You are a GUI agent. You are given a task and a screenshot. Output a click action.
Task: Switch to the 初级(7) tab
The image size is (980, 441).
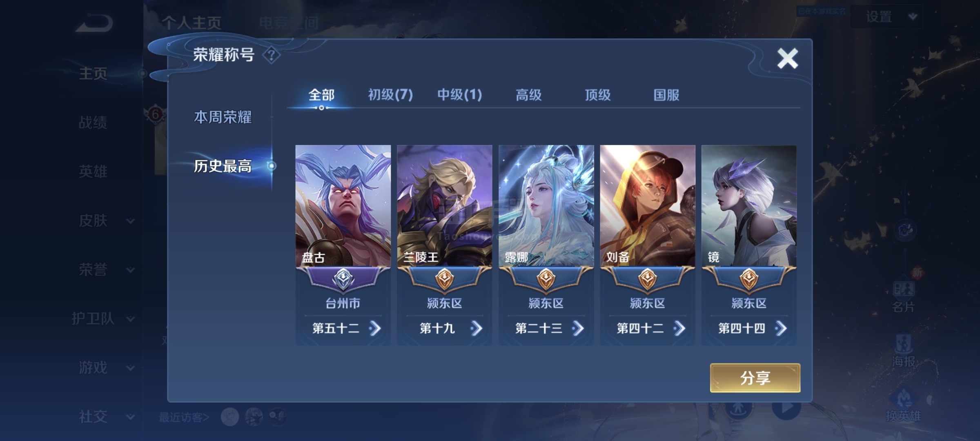point(390,95)
